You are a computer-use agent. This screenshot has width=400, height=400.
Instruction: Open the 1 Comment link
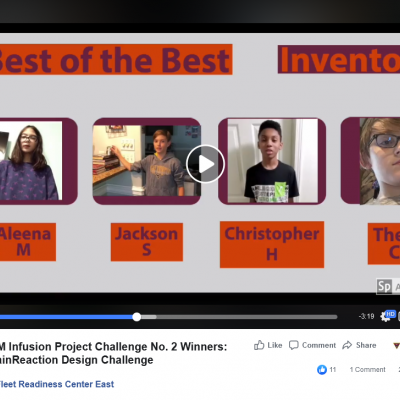click(x=367, y=369)
